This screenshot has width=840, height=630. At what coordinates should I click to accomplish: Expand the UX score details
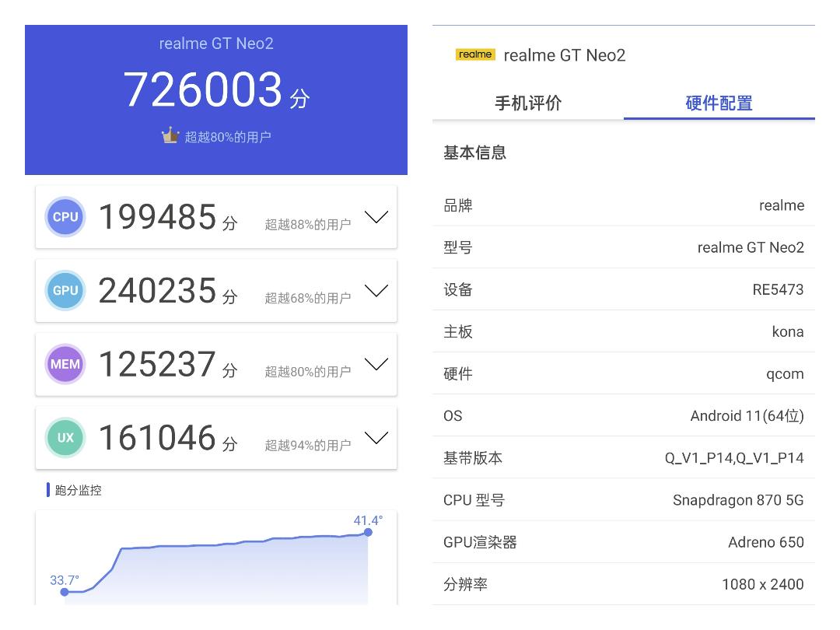click(376, 437)
